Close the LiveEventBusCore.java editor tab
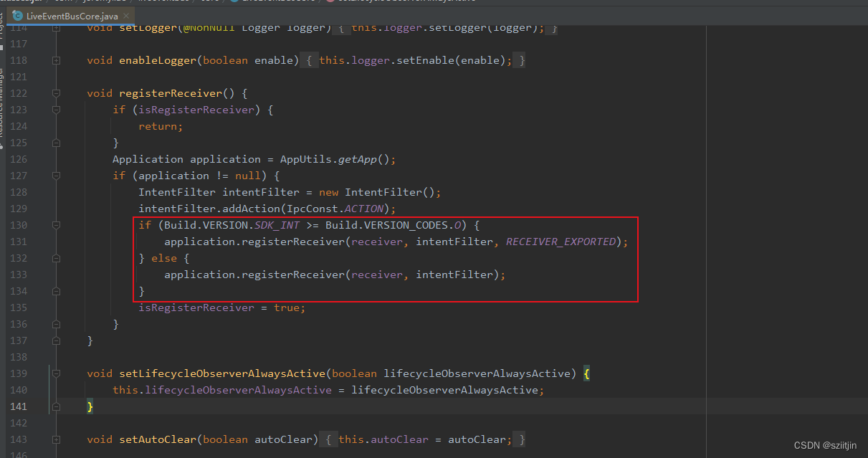This screenshot has height=458, width=868. [126, 14]
